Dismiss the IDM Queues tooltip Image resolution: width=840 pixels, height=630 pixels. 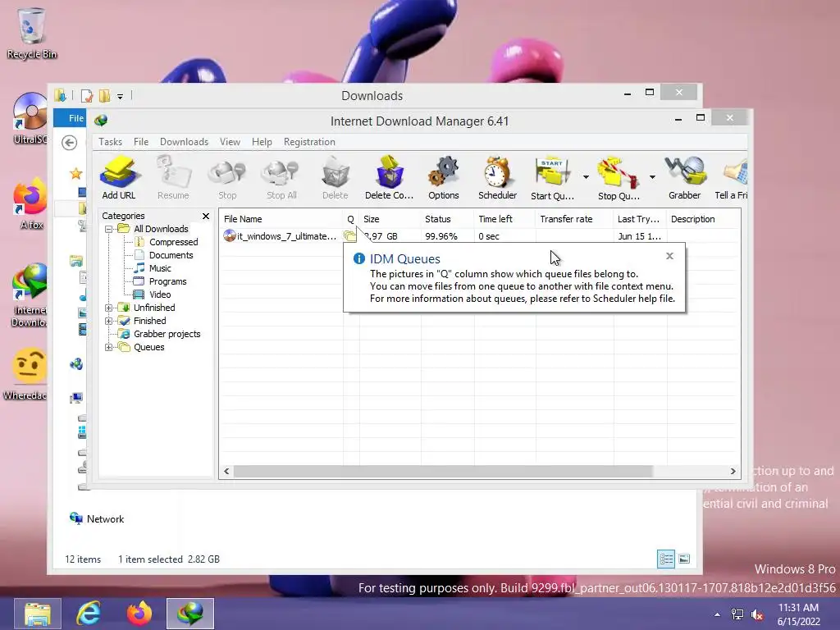pos(669,256)
